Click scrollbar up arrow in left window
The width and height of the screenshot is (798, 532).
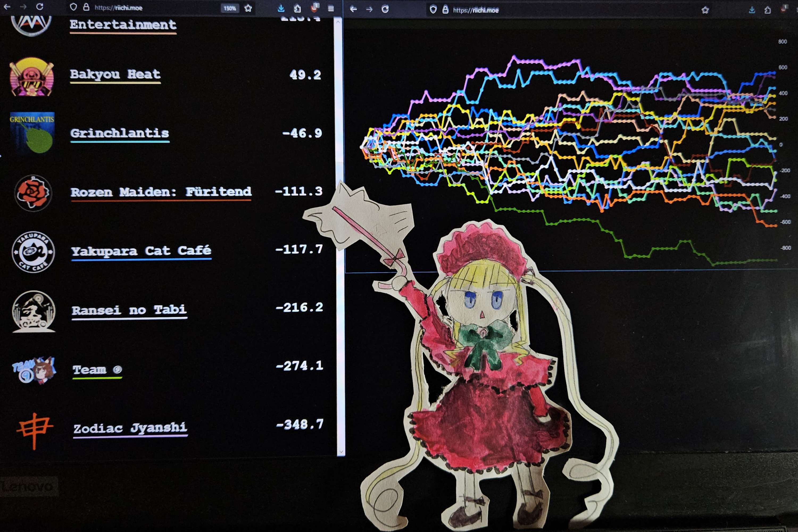338,22
